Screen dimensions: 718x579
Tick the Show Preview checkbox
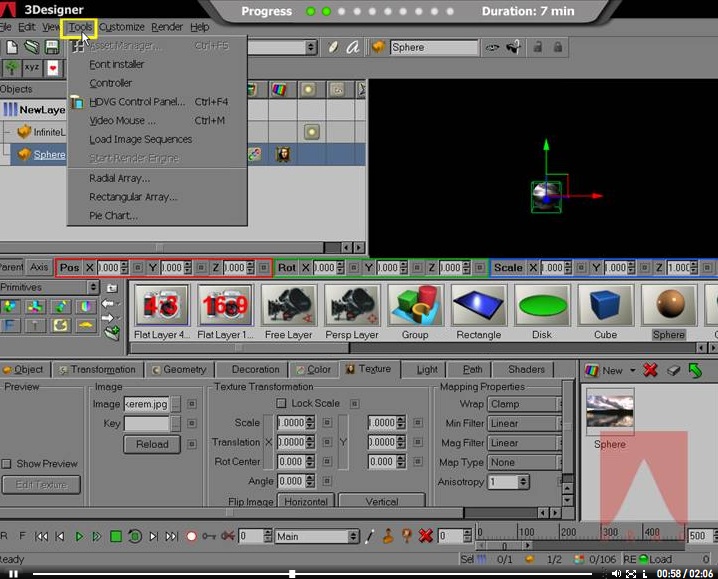tap(7, 464)
